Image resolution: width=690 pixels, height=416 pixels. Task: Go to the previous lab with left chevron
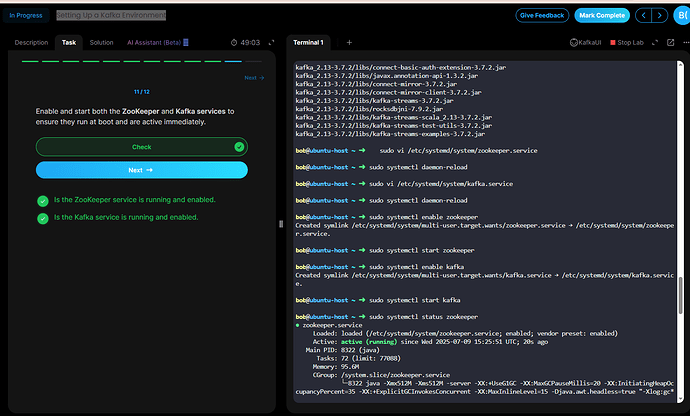click(643, 15)
